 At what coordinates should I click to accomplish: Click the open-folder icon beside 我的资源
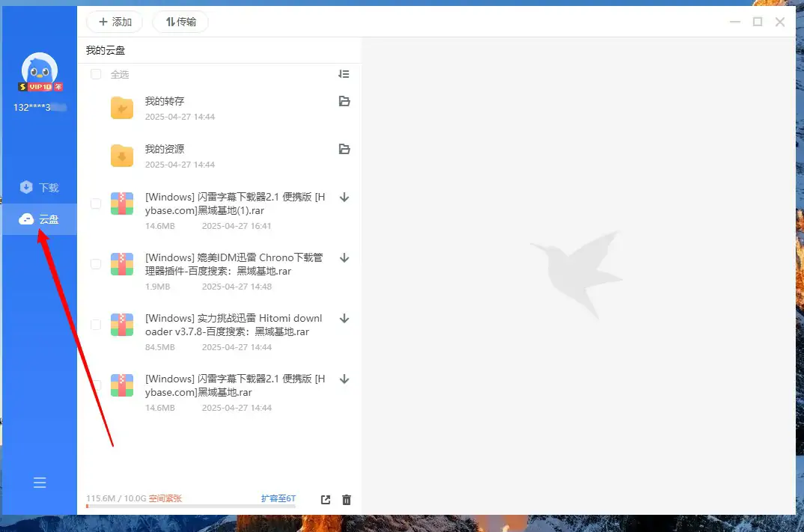(x=344, y=149)
